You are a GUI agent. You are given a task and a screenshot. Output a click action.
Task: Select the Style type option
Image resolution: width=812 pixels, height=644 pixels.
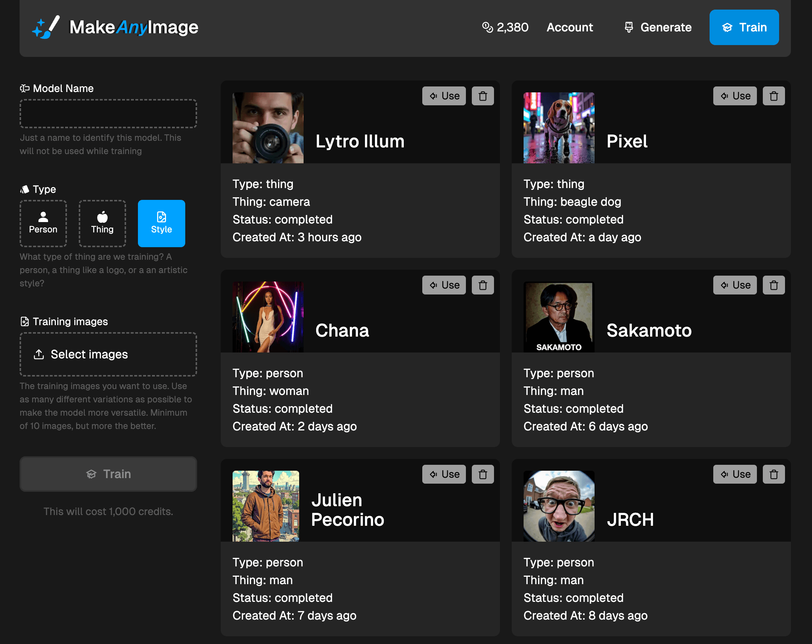pos(162,224)
